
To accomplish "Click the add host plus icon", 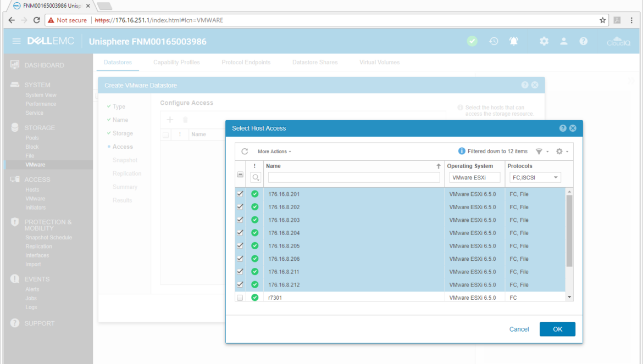I will click(x=170, y=120).
